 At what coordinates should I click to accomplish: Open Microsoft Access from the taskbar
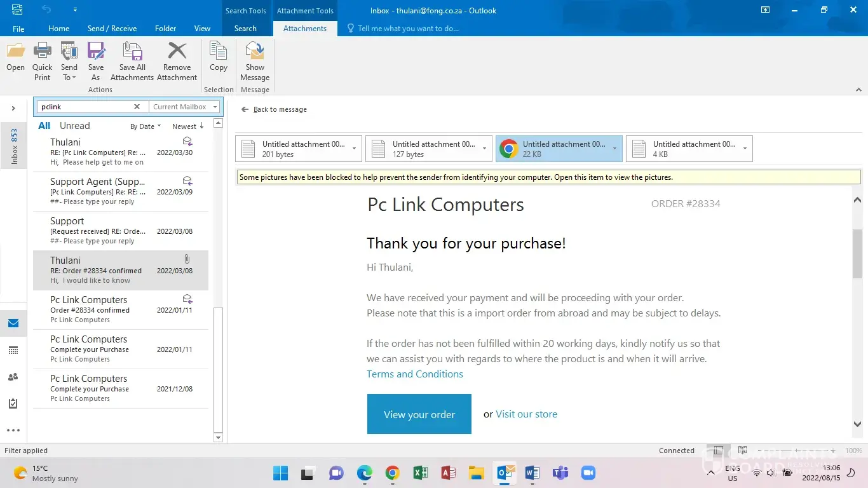(x=449, y=473)
